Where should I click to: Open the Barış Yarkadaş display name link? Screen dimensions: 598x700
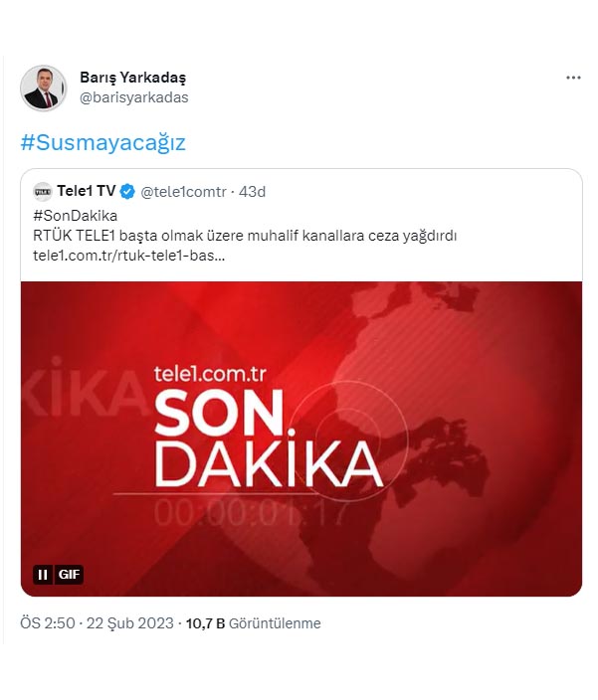132,78
